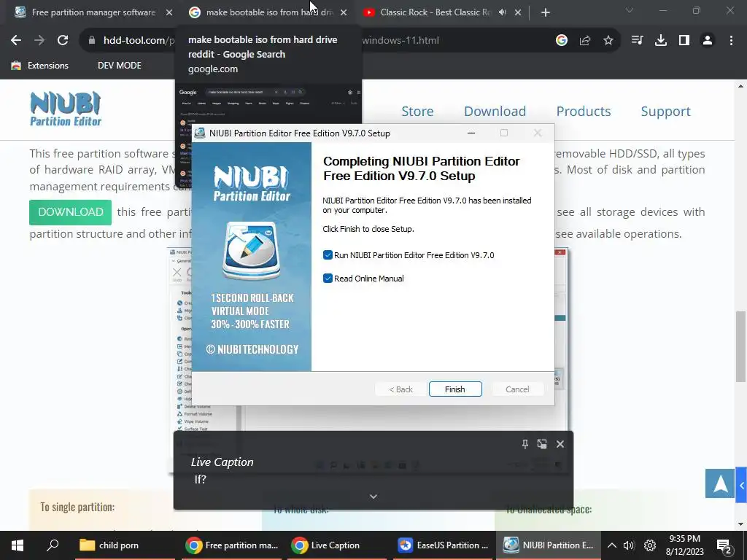Image resolution: width=747 pixels, height=560 pixels.
Task: Open a new Chrome tab
Action: [546, 13]
